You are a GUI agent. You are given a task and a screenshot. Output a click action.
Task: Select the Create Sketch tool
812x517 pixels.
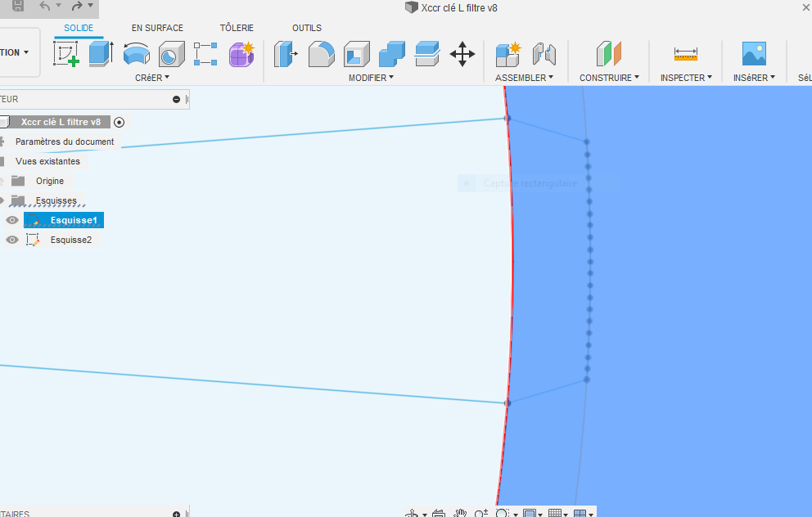coord(65,54)
